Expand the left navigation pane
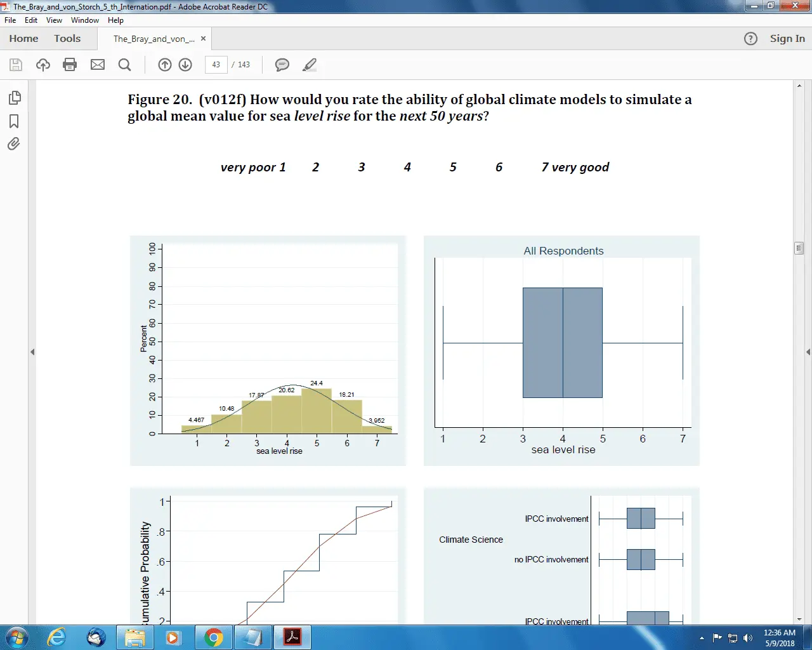812x650 pixels. [x=32, y=352]
